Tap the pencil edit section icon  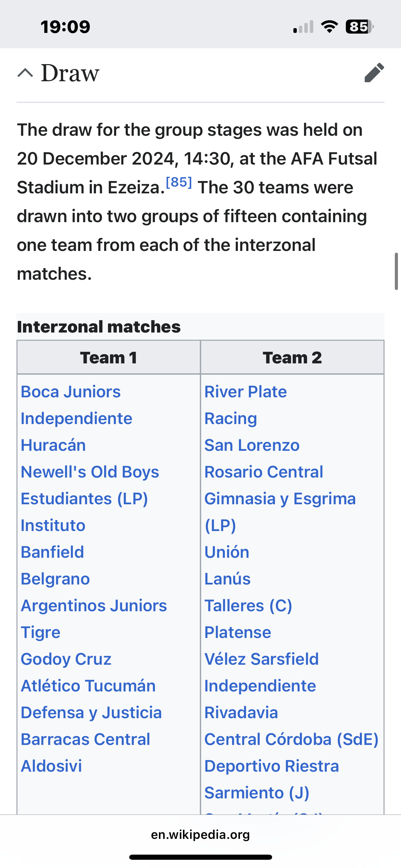374,73
